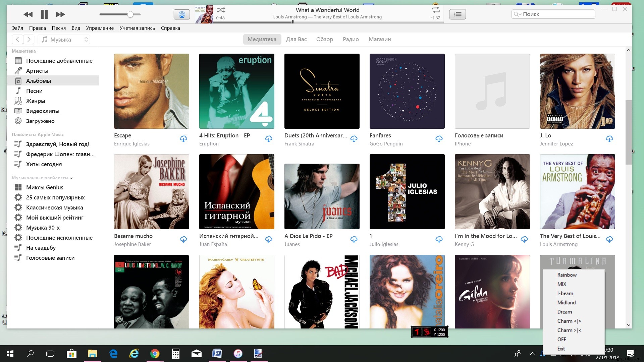The image size is (644, 362).
Task: Open Genres view in sidebar
Action: (36, 101)
